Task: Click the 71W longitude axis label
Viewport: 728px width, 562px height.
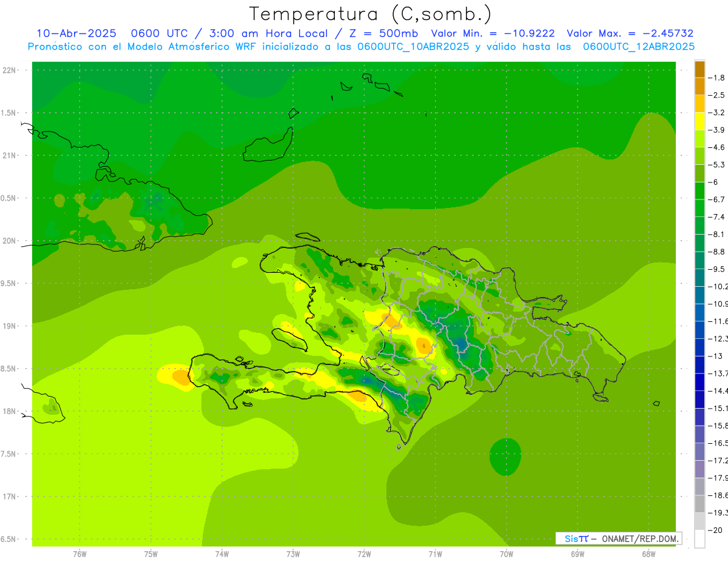Action: click(x=435, y=554)
